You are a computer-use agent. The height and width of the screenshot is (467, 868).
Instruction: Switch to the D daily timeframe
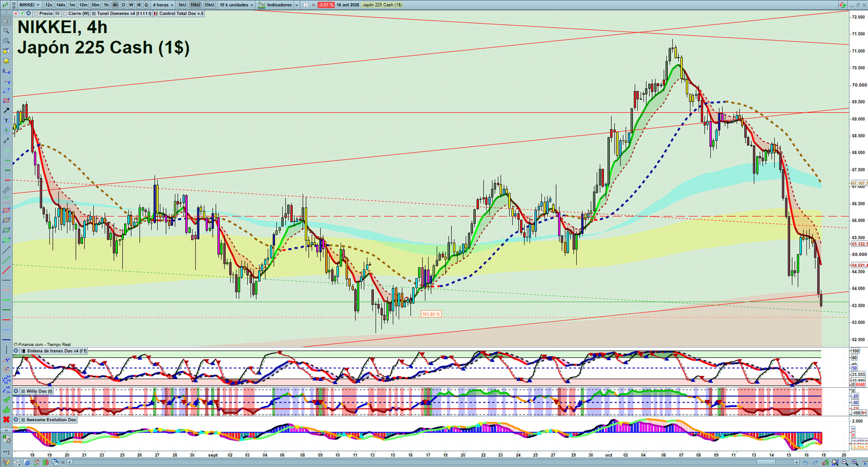[x=123, y=5]
